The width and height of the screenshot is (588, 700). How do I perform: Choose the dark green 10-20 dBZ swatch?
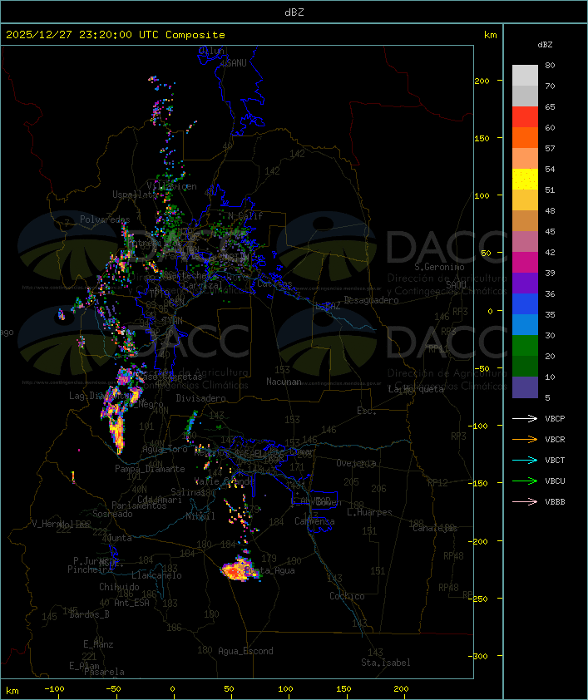(x=525, y=366)
